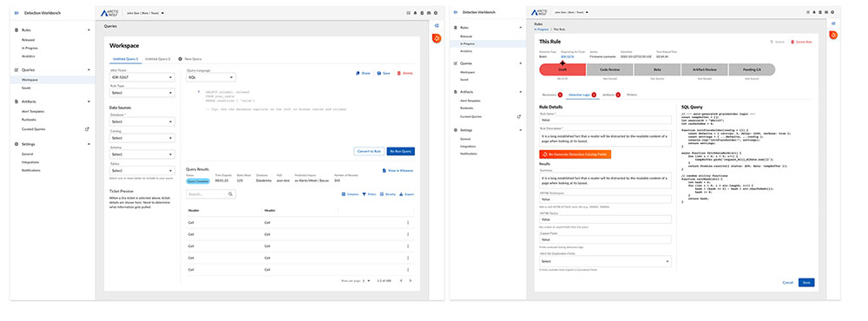Open notifications bell in left window header
Image resolution: width=868 pixels, height=321 pixels.
[415, 12]
